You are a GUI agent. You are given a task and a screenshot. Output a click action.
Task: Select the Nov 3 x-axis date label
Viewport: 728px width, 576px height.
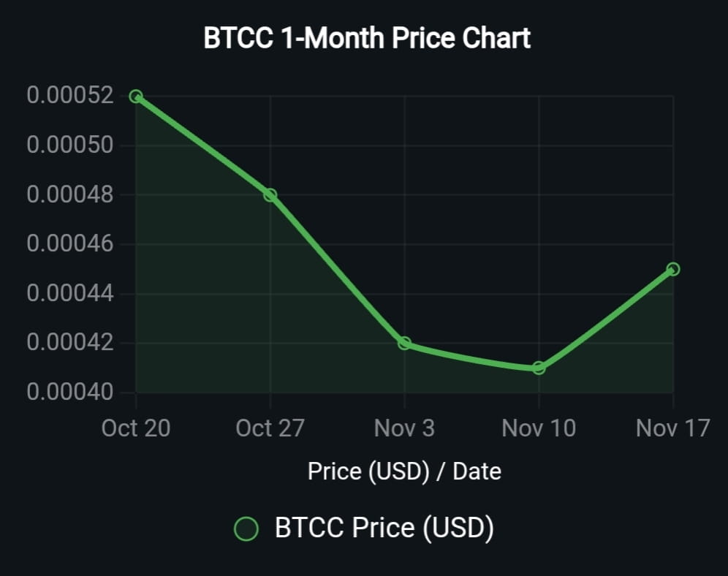pos(404,428)
